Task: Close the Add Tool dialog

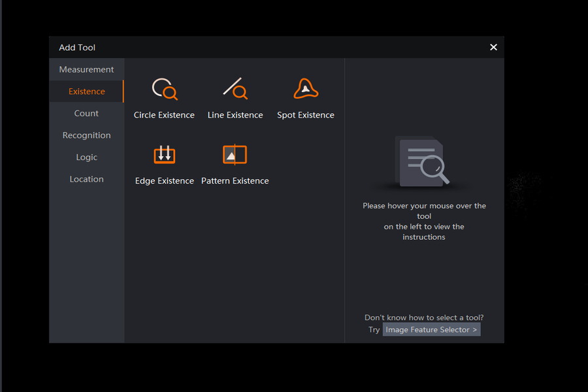Action: (x=493, y=47)
